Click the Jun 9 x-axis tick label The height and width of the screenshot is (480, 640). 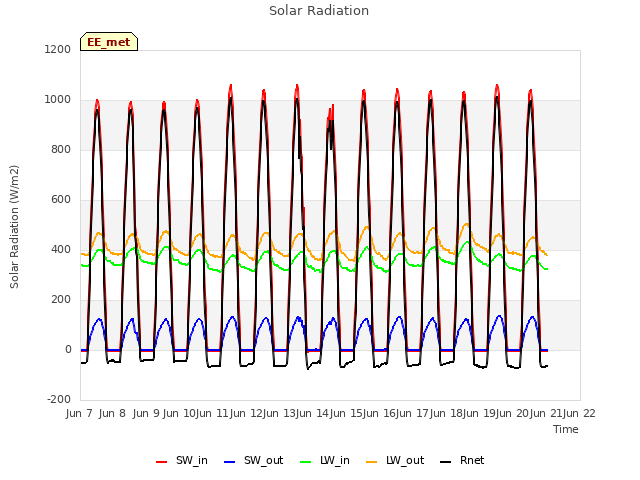[x=146, y=413]
